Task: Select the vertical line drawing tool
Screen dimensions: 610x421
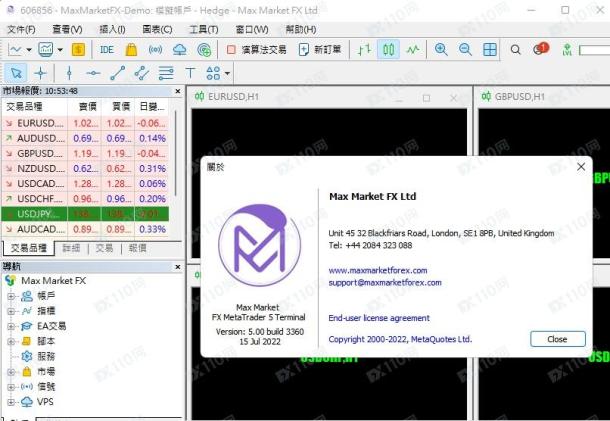Action: pos(69,73)
